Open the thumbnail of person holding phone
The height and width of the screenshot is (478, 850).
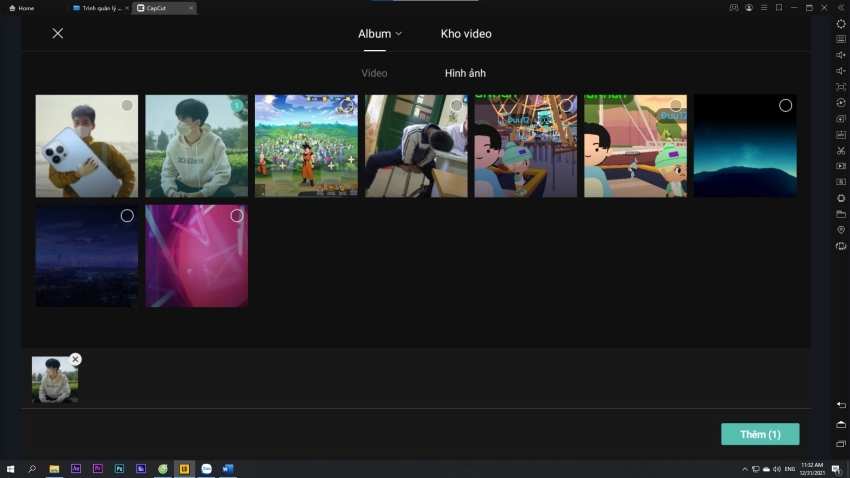[x=86, y=146]
